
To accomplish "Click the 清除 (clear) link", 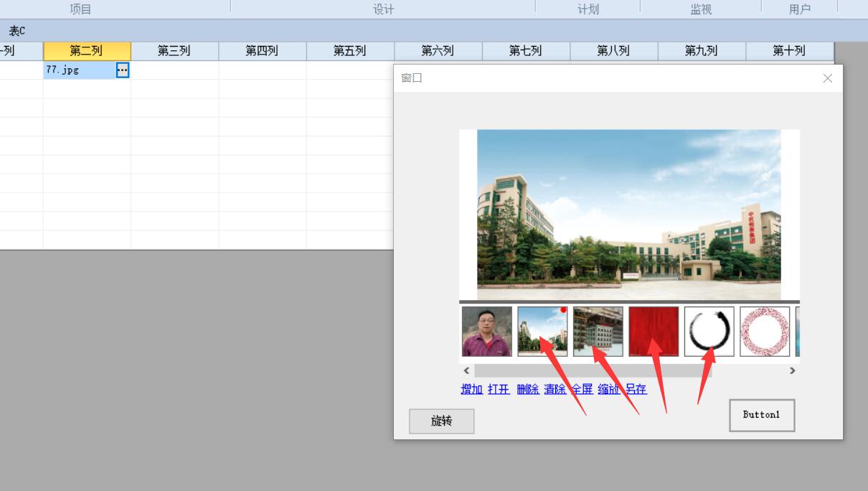I will point(555,389).
